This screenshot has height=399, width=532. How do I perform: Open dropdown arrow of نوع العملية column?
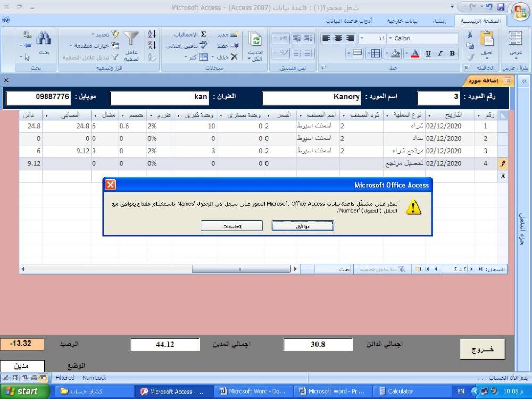(387, 115)
